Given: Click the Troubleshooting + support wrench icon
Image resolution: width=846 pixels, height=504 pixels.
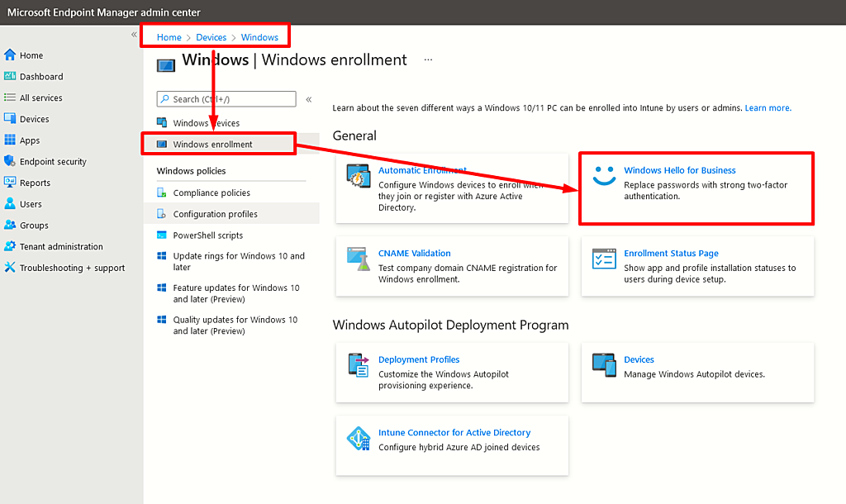Looking at the screenshot, I should (x=12, y=267).
